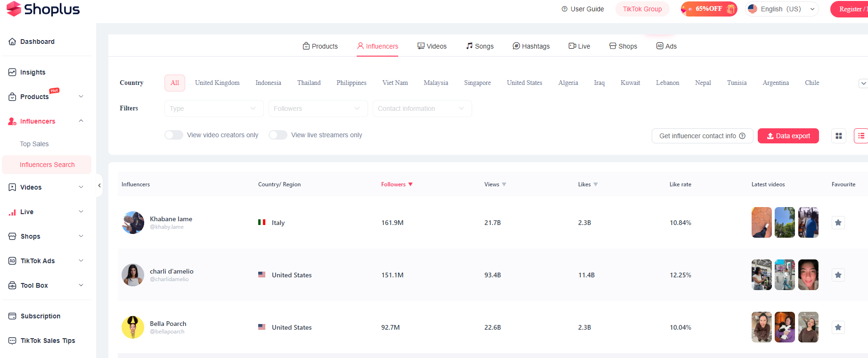
Task: Favourite charli d'amelio with the star
Action: (x=838, y=275)
